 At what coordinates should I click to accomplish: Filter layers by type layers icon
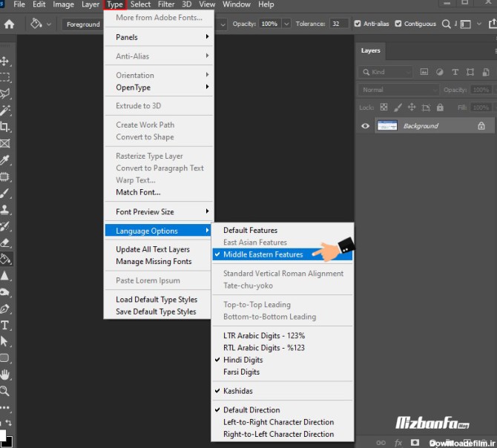click(x=454, y=72)
